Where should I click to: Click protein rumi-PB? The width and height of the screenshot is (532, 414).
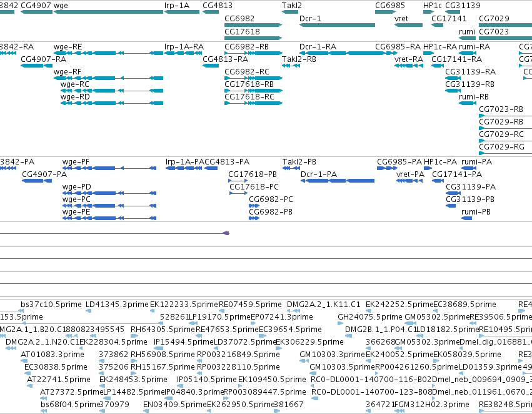pos(466,218)
